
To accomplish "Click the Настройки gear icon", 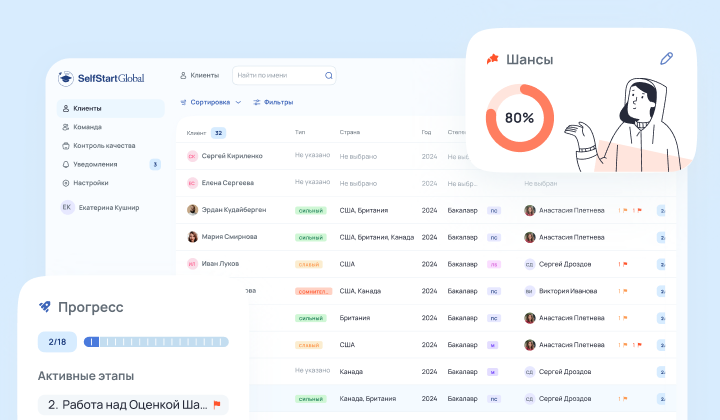I will tap(66, 183).
